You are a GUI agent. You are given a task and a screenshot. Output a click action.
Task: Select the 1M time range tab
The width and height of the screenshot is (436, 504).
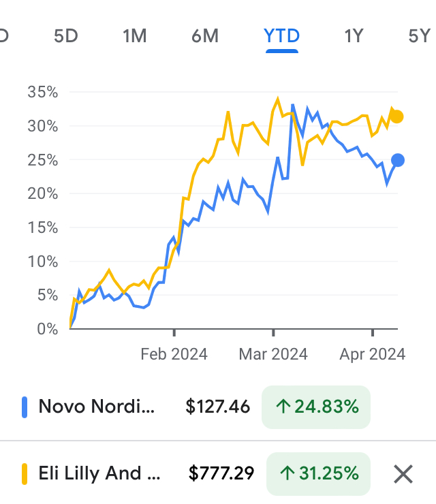click(x=135, y=36)
